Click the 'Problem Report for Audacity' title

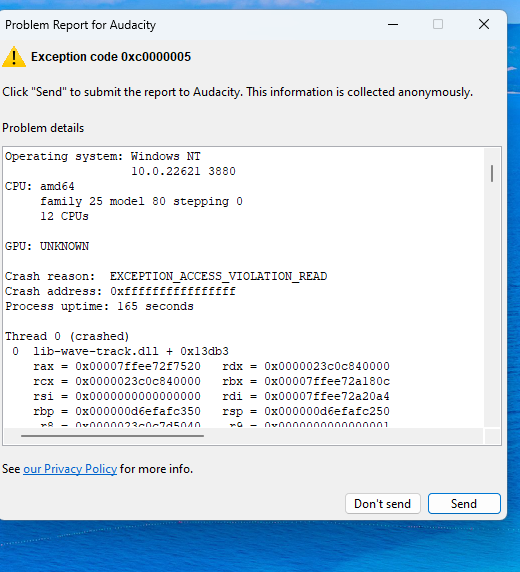tap(80, 25)
